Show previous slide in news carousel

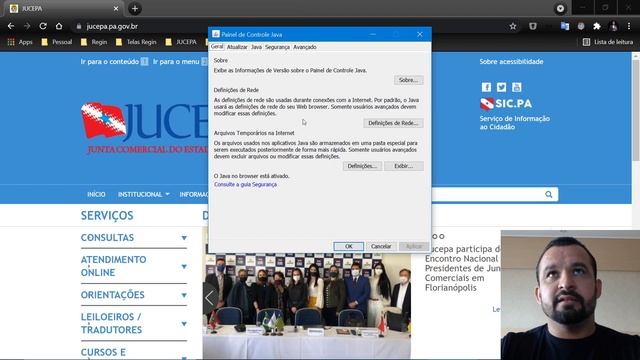[209, 298]
